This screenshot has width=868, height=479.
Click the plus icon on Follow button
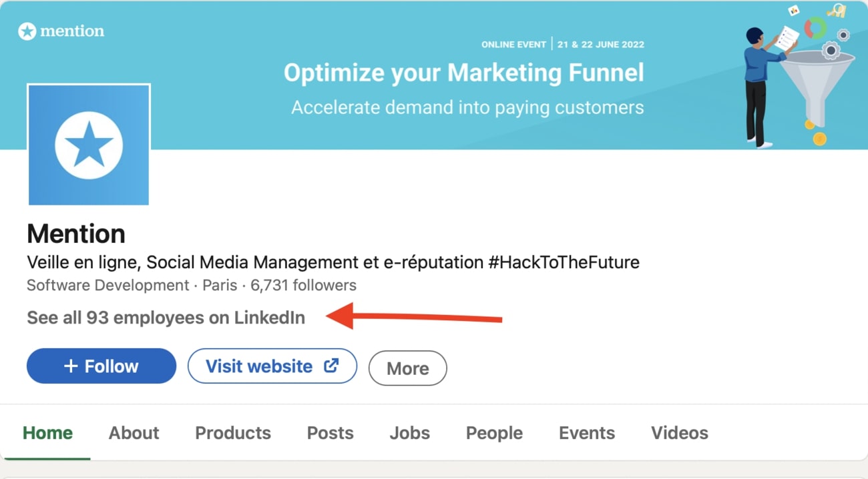(x=70, y=366)
